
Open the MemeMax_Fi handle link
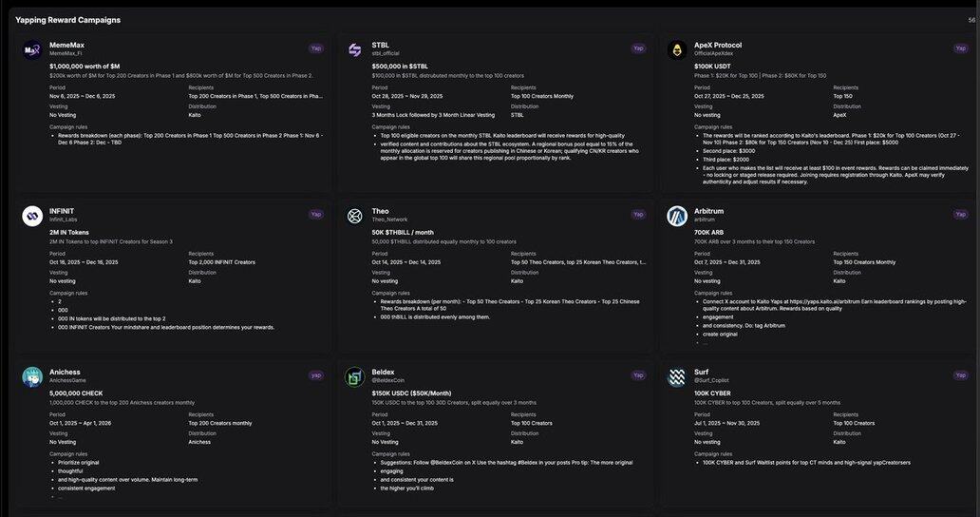(x=66, y=54)
